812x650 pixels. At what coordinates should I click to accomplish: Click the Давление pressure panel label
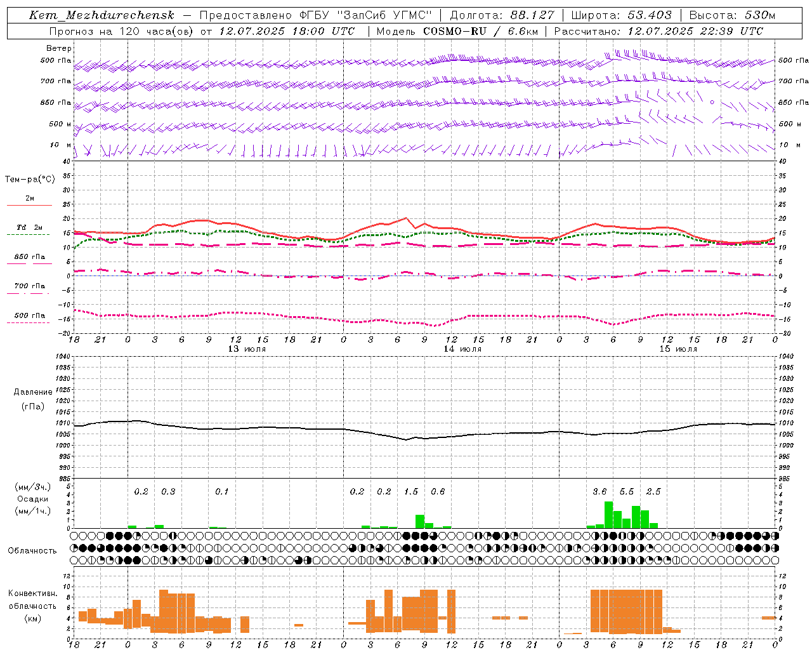[32, 392]
